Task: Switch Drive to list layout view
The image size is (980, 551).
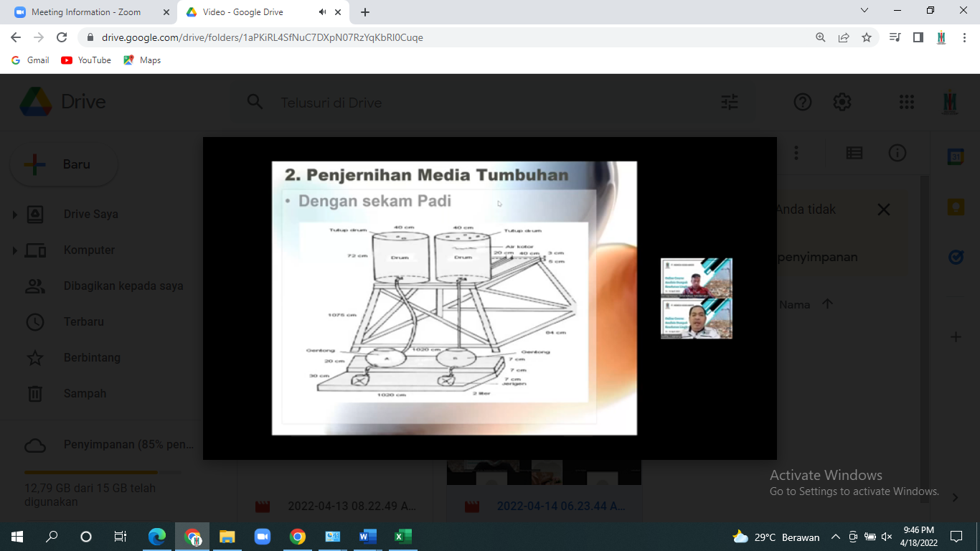Action: point(854,153)
